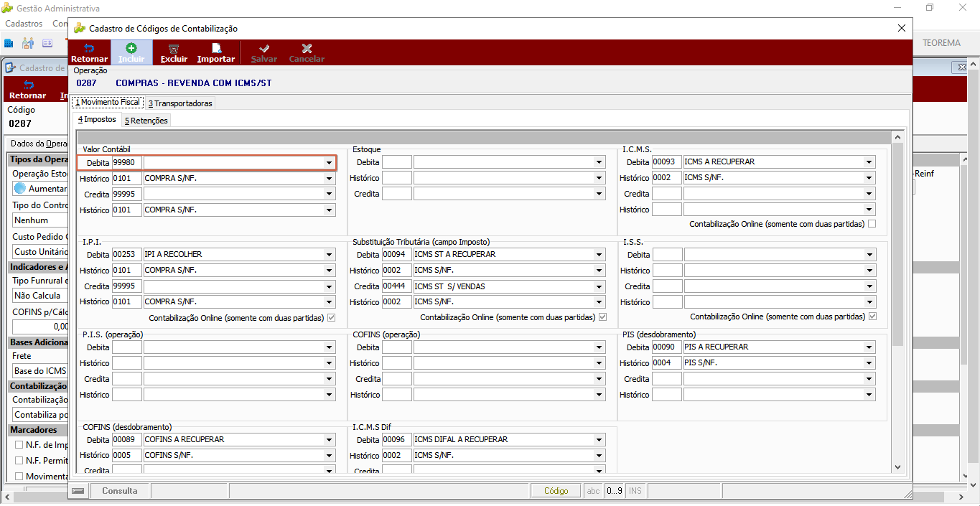
Task: Click the Valor Contábil Debita code field
Action: coord(127,163)
